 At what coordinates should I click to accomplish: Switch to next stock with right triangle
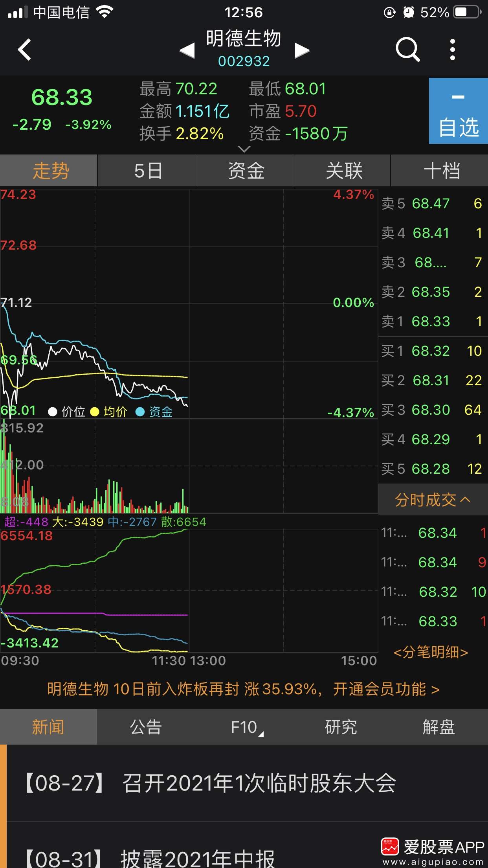point(302,51)
